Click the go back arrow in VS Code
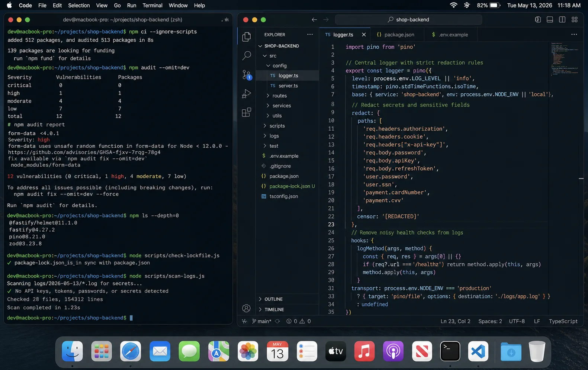 [314, 20]
